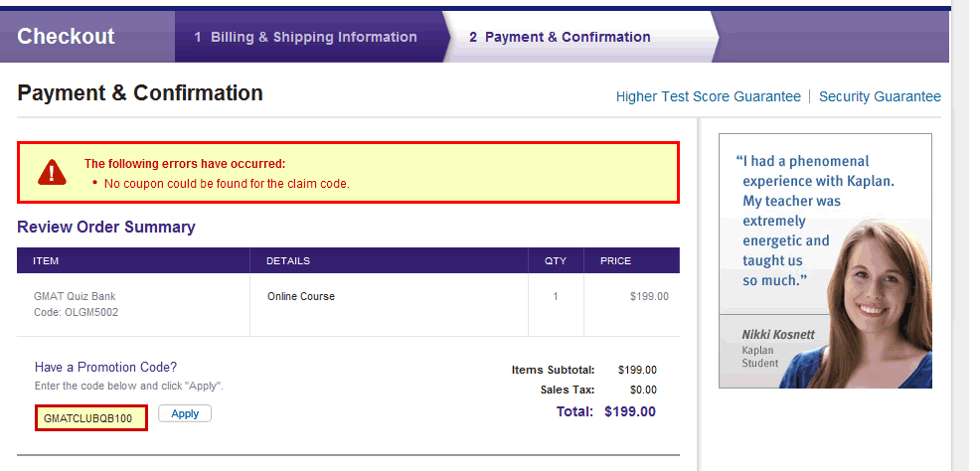Image resolution: width=980 pixels, height=471 pixels.
Task: Go to Billing & Shipping Information step
Action: point(305,37)
